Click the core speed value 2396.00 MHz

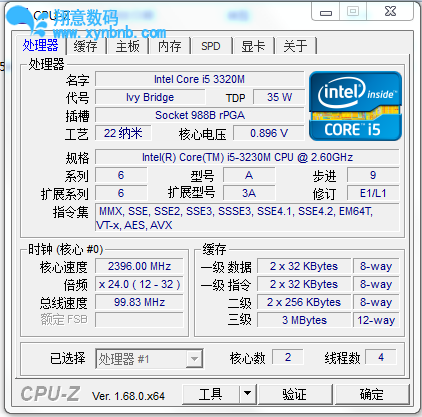point(139,266)
